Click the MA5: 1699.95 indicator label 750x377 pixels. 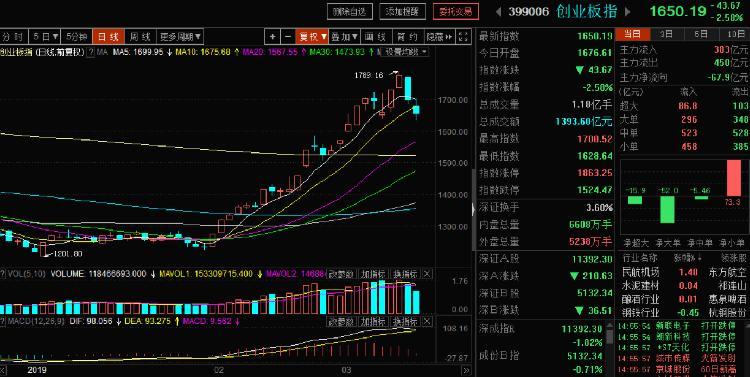138,52
